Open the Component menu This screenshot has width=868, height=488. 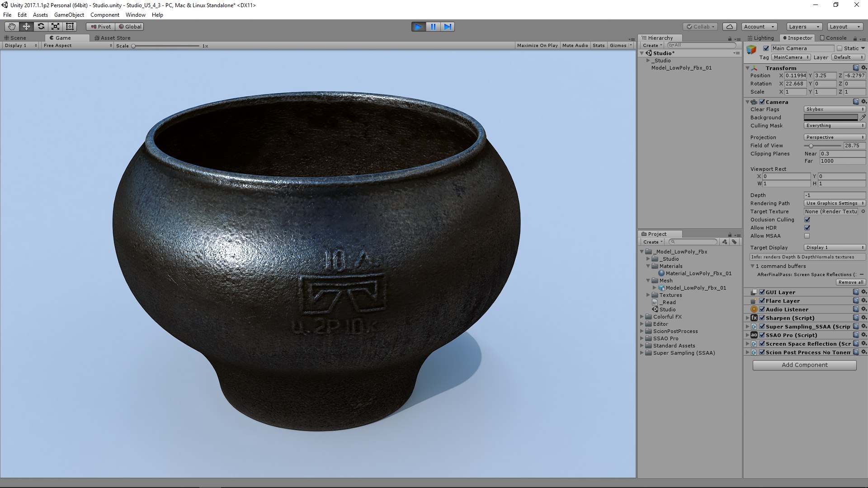(105, 15)
